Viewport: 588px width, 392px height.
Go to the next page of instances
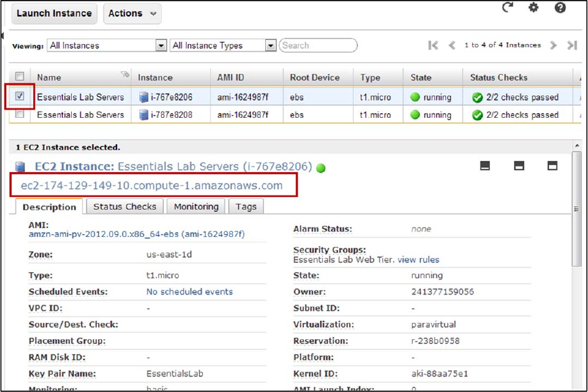pos(553,45)
